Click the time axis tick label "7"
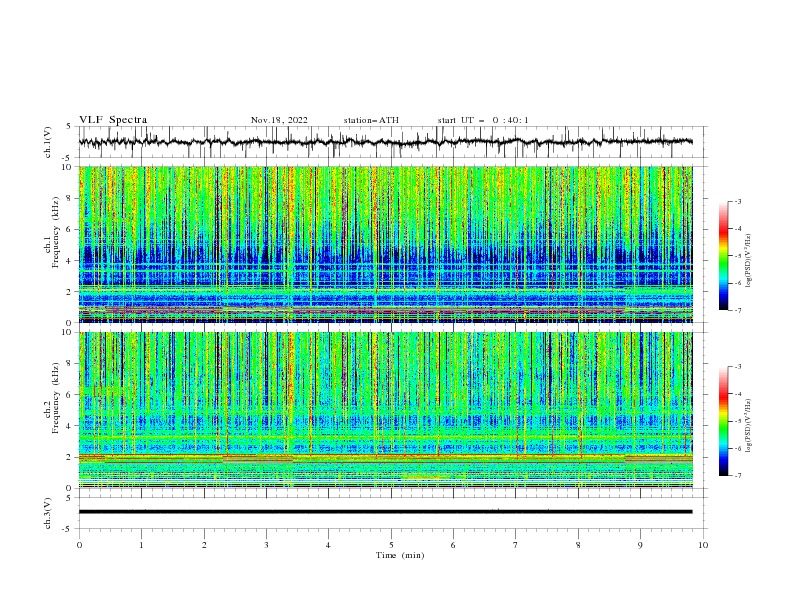 516,545
